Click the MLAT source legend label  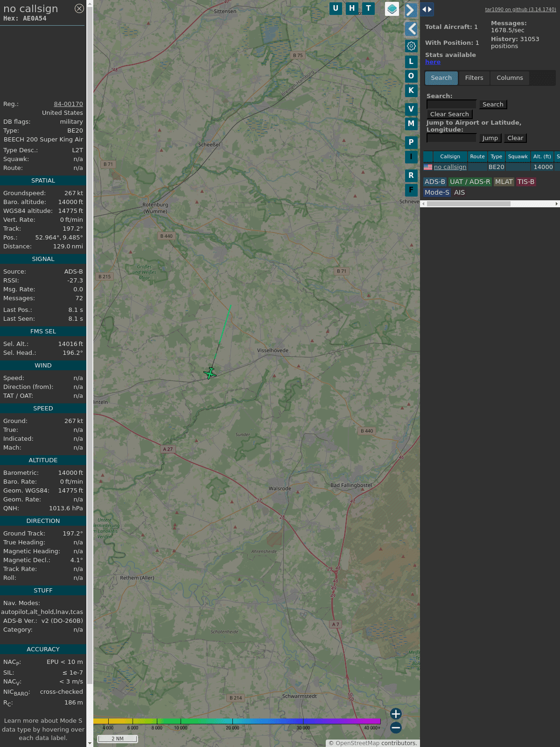(x=504, y=182)
